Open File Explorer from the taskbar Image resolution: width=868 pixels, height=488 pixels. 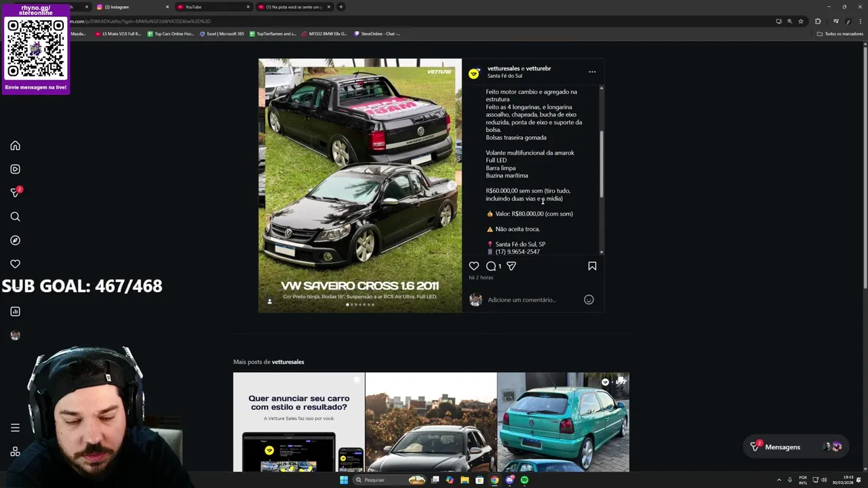pyautogui.click(x=465, y=480)
